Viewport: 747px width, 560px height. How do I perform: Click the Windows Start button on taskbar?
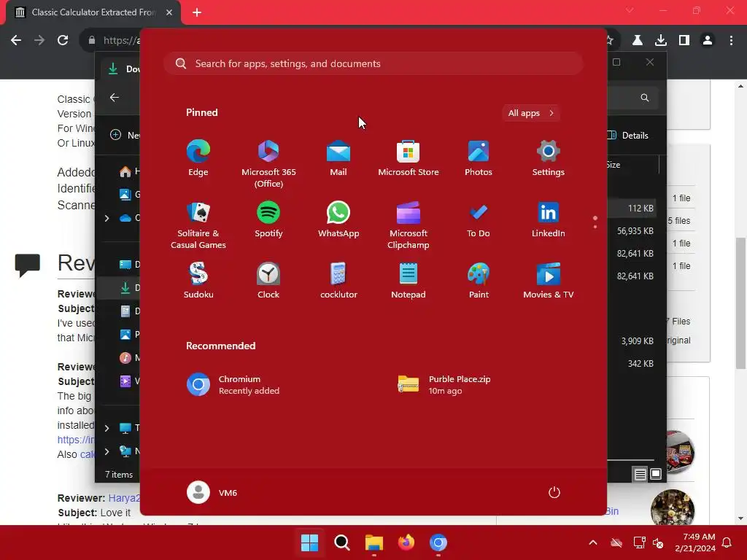click(309, 542)
